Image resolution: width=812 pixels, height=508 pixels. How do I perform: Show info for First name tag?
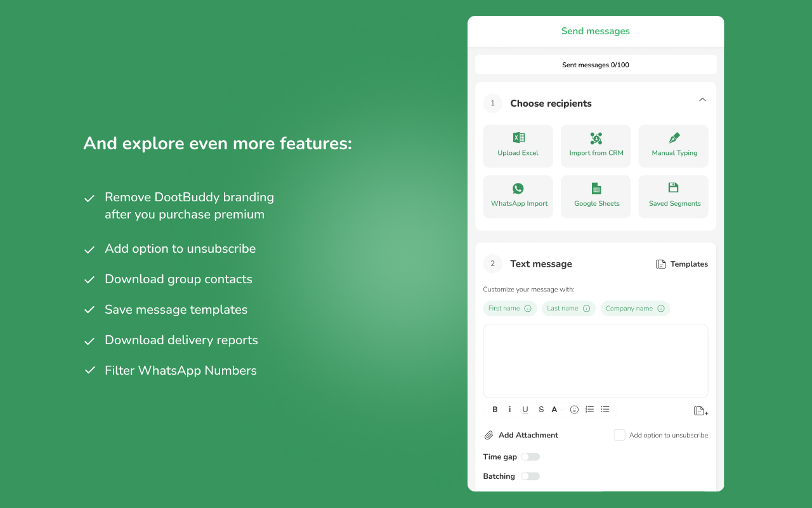[528, 309]
